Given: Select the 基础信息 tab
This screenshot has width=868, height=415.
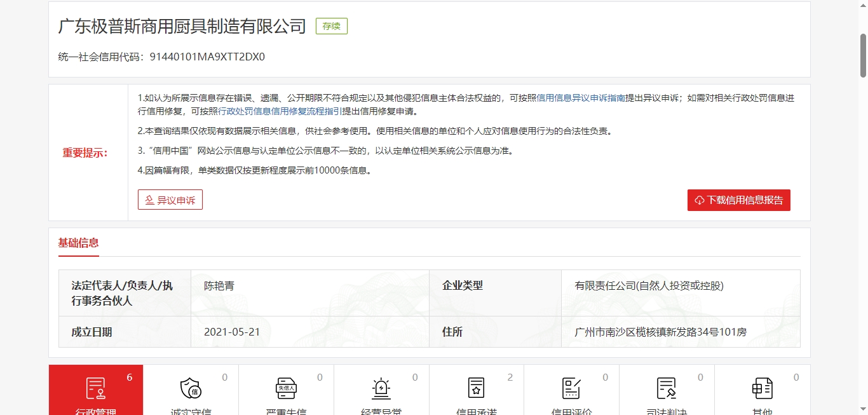Looking at the screenshot, I should (x=79, y=243).
